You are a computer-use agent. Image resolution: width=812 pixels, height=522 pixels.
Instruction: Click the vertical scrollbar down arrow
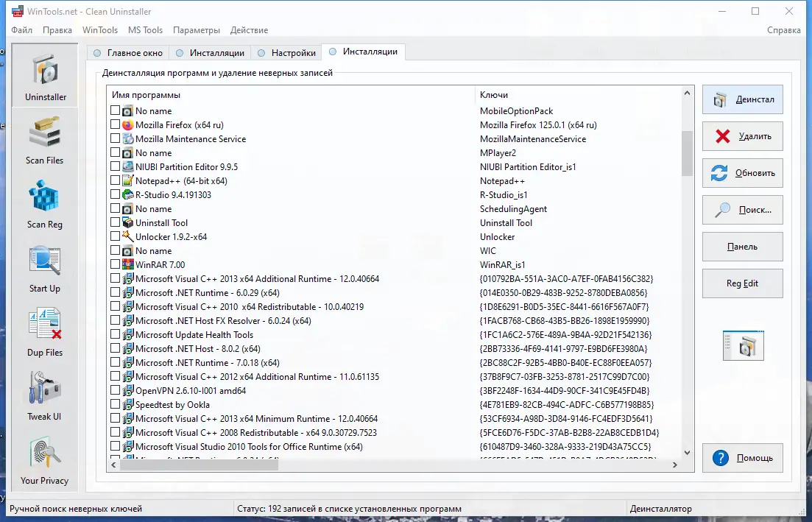[687, 453]
